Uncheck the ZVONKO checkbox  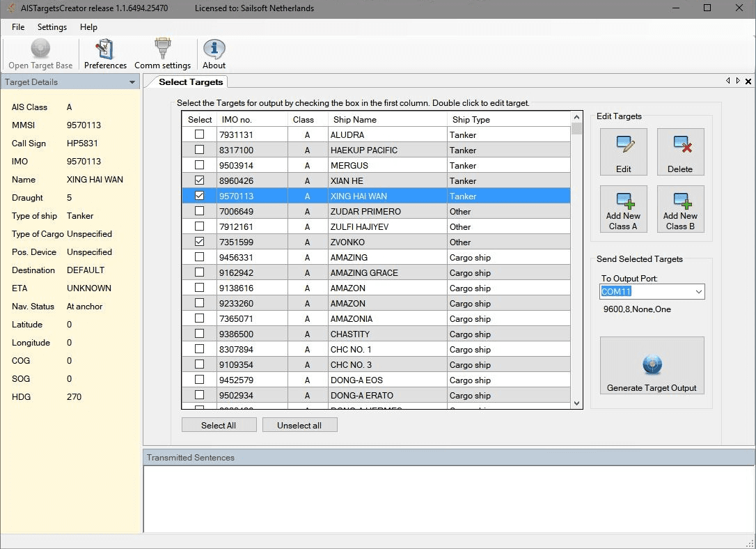(x=199, y=242)
